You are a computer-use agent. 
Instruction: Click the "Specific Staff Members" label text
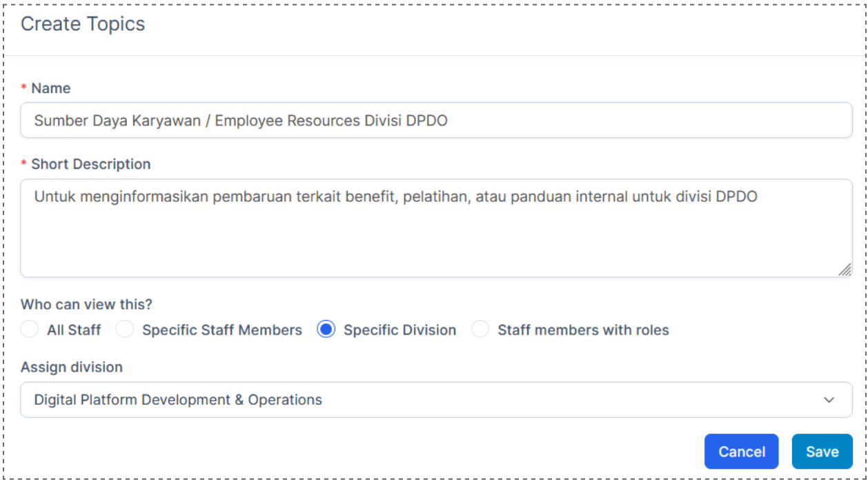click(222, 330)
